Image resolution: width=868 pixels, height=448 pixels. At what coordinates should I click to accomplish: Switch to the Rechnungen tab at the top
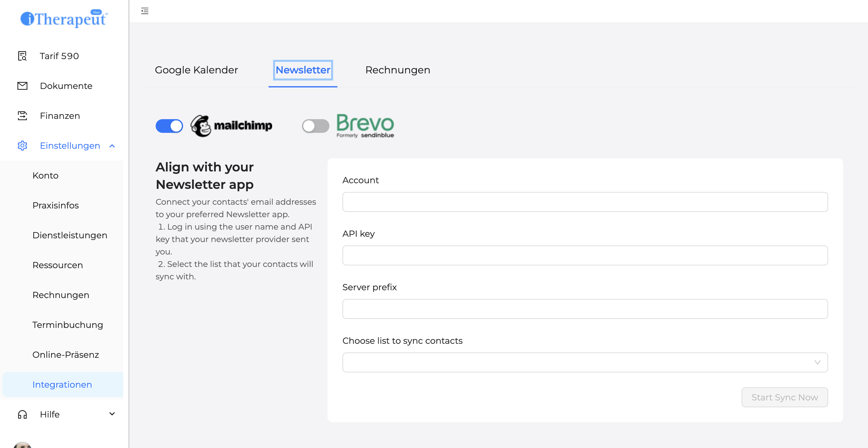pos(398,70)
